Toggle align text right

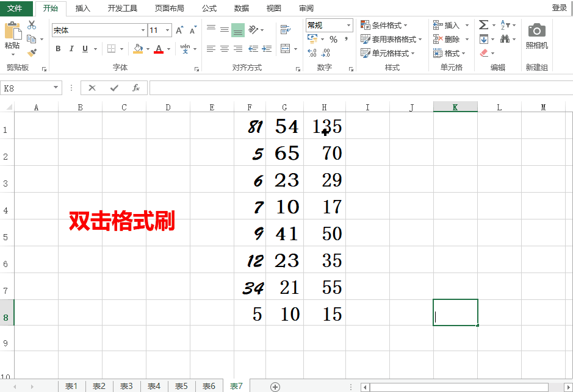tap(238, 49)
